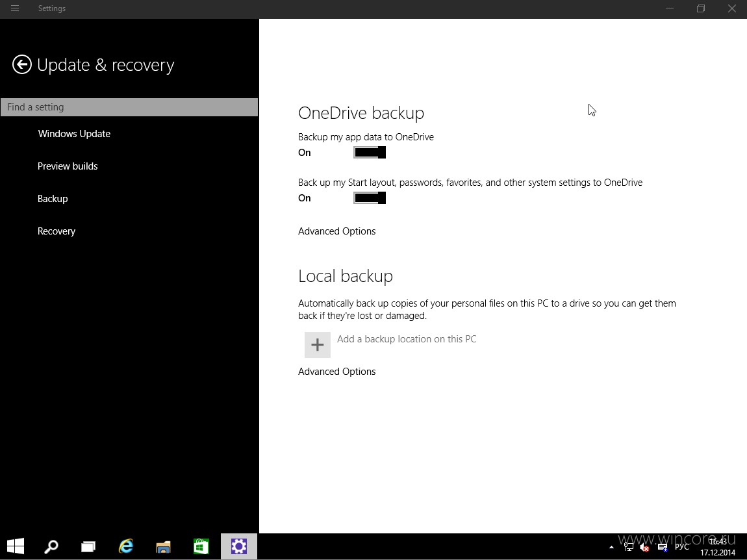Click the Settings gear taskbar icon

tap(238, 546)
